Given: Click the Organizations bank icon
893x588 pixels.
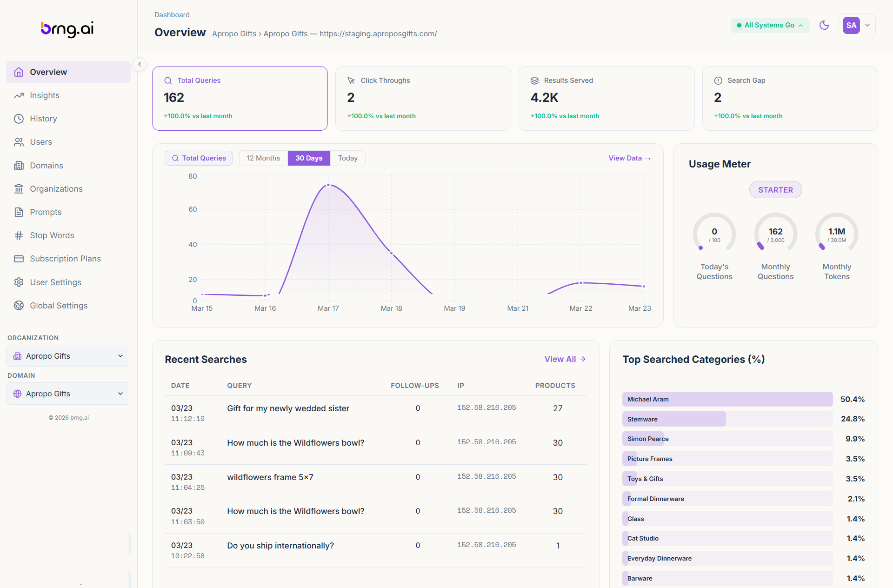Looking at the screenshot, I should (x=19, y=189).
